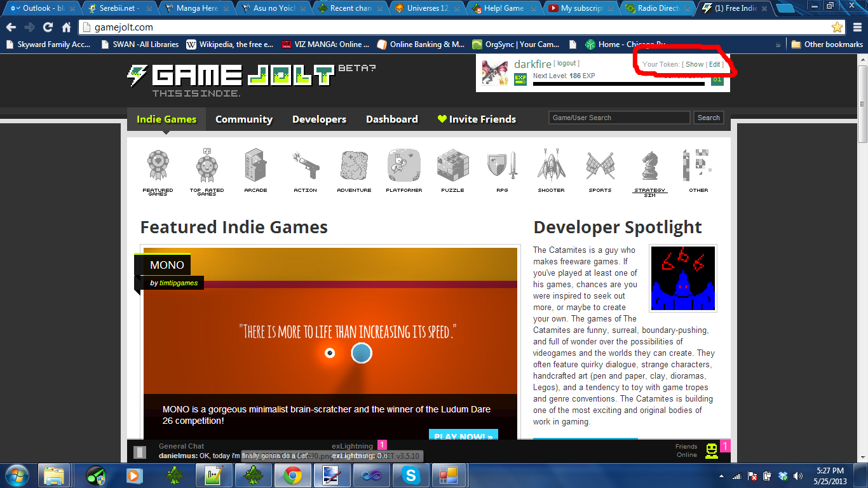Image resolution: width=868 pixels, height=488 pixels.
Task: Open the Windows Start menu
Action: (17, 475)
